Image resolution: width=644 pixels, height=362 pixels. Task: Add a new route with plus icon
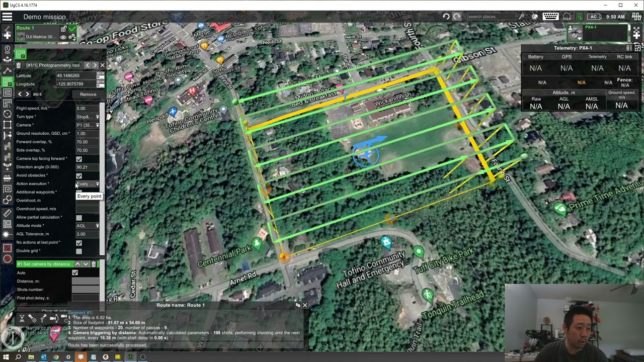point(7,33)
